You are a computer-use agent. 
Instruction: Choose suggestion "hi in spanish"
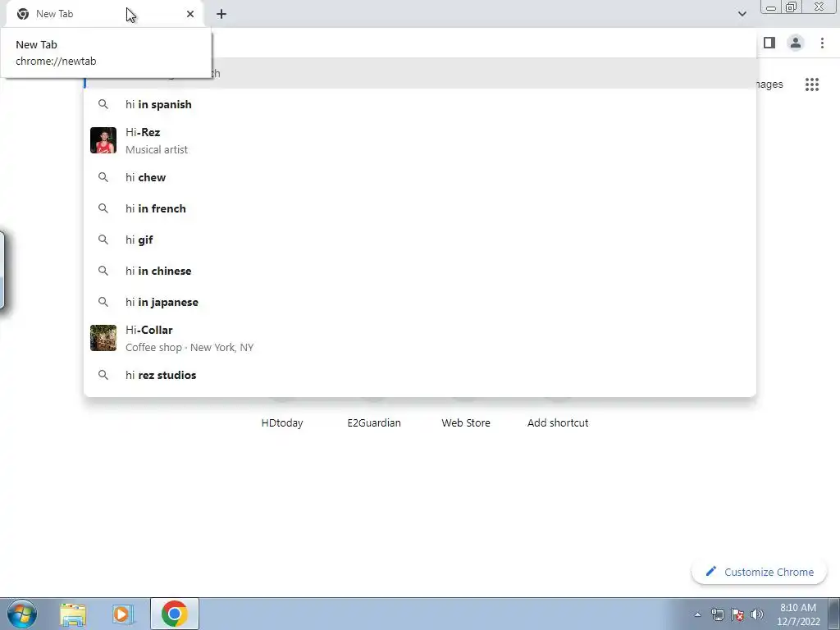pyautogui.click(x=420, y=104)
